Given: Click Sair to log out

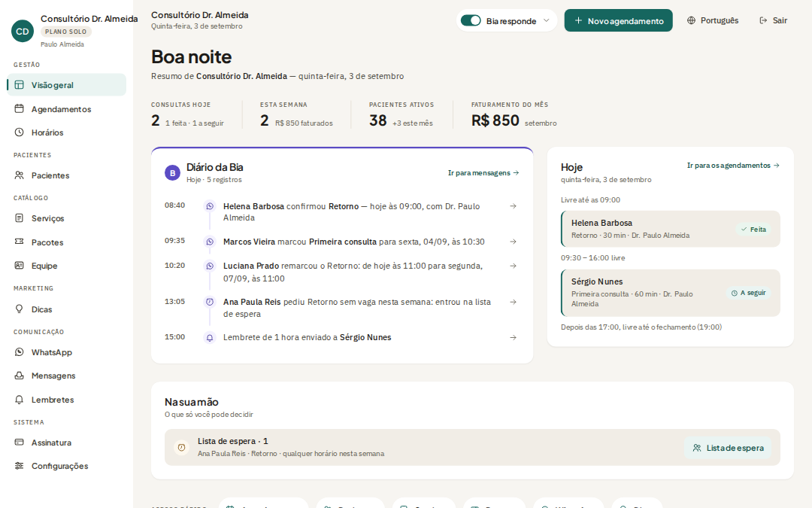Looking at the screenshot, I should pos(773,20).
